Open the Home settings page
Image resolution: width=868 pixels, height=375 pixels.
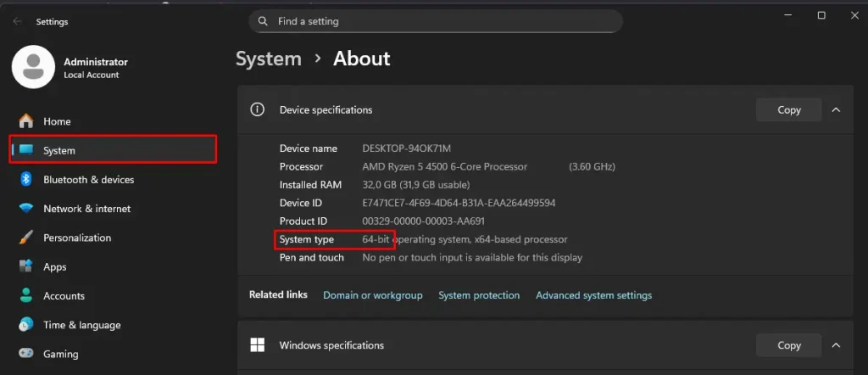pos(113,121)
